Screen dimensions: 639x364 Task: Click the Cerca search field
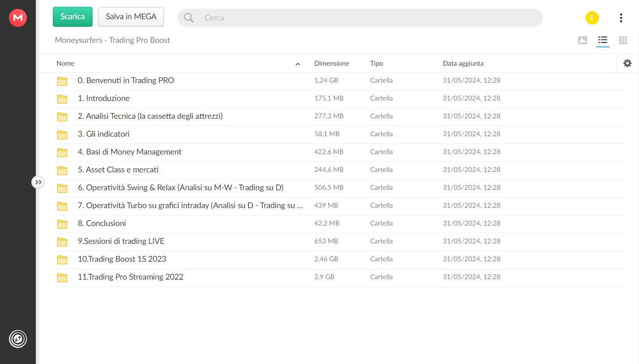pyautogui.click(x=367, y=18)
